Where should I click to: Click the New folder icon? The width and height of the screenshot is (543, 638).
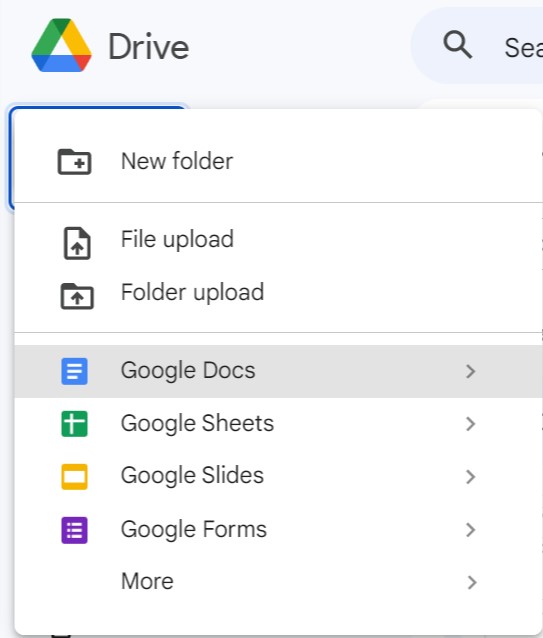tap(74, 162)
